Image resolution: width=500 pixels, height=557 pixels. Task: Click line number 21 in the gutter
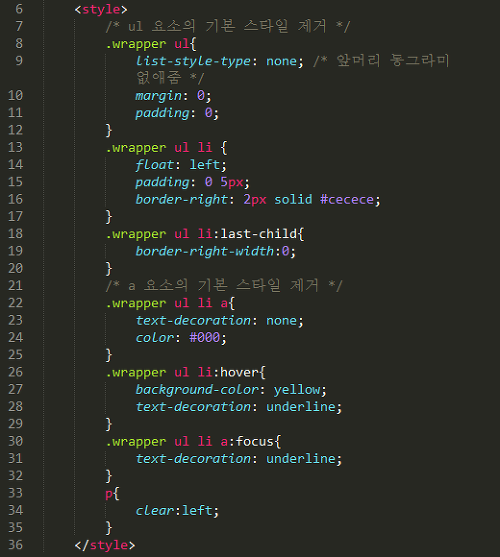coord(15,286)
